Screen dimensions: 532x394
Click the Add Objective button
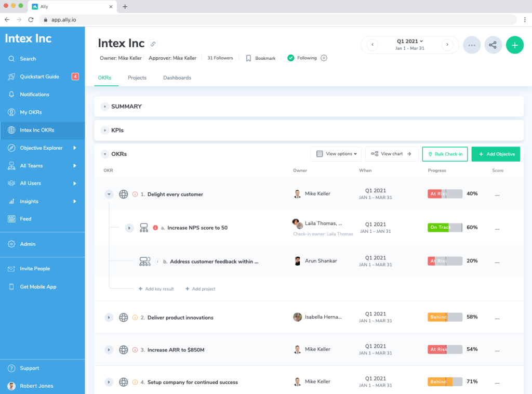point(496,154)
